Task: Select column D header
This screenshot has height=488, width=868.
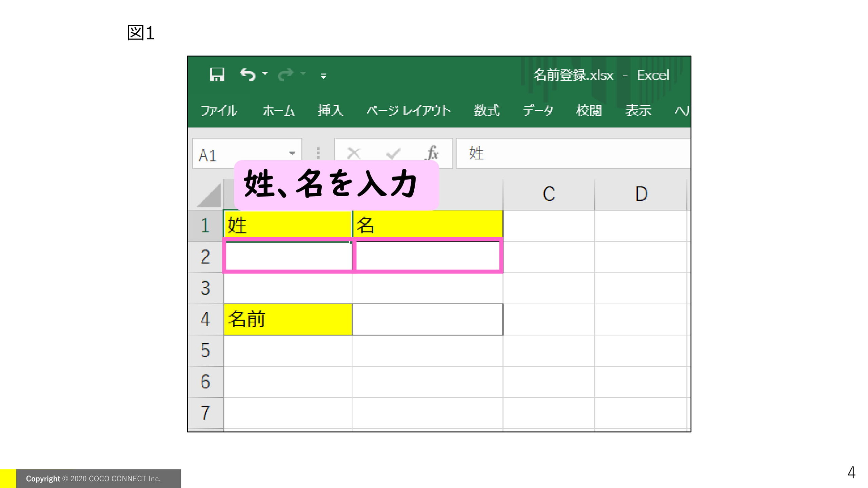Action: [x=641, y=194]
